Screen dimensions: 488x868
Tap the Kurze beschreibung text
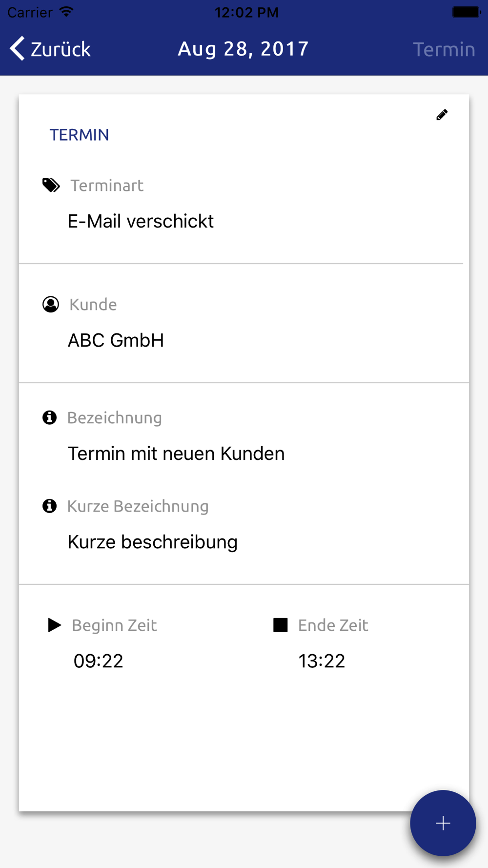point(153,542)
